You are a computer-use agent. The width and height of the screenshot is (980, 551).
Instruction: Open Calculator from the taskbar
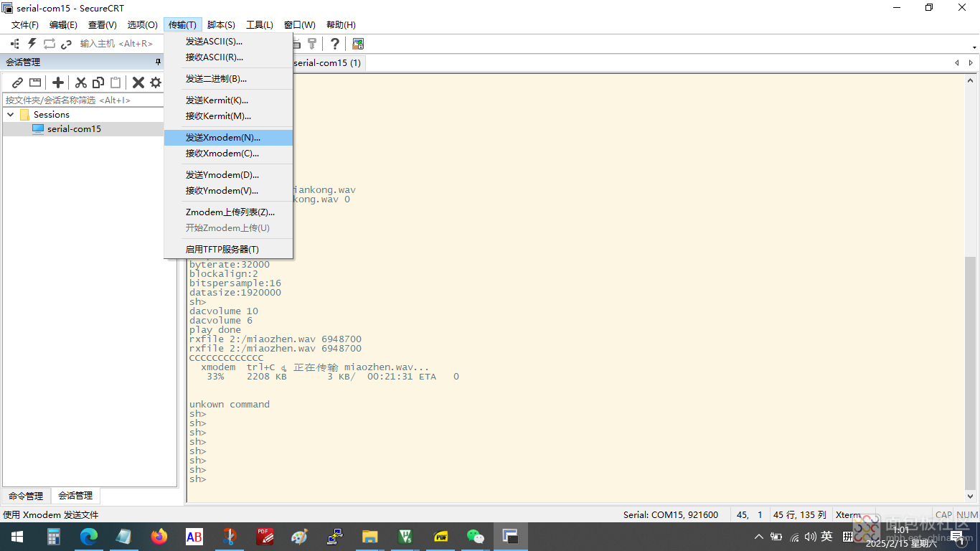(54, 537)
